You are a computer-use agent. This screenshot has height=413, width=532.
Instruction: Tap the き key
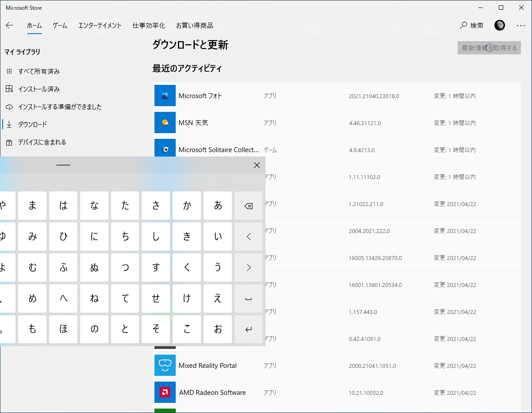[x=187, y=237]
